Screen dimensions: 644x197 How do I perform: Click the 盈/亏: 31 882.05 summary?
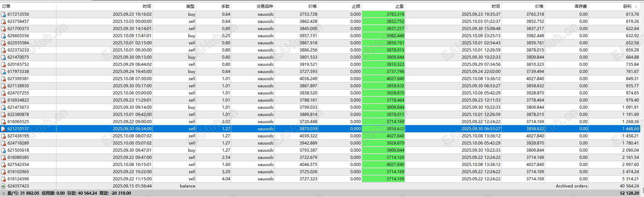pos(23,193)
